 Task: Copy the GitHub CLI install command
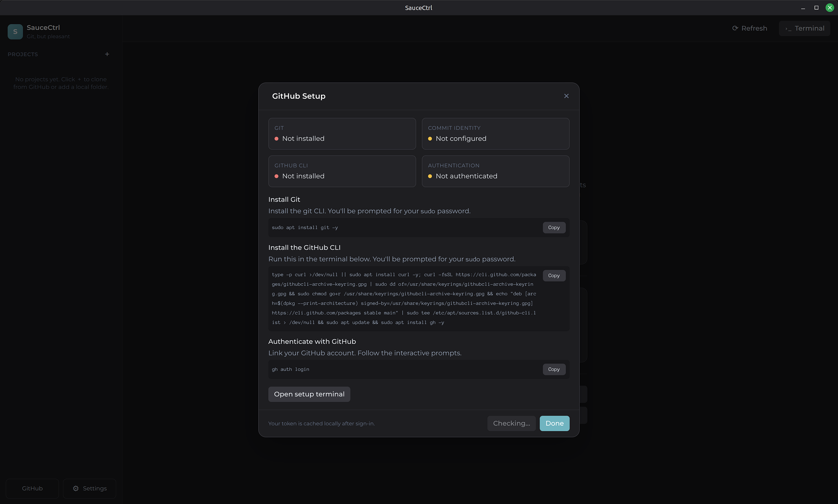(x=554, y=276)
